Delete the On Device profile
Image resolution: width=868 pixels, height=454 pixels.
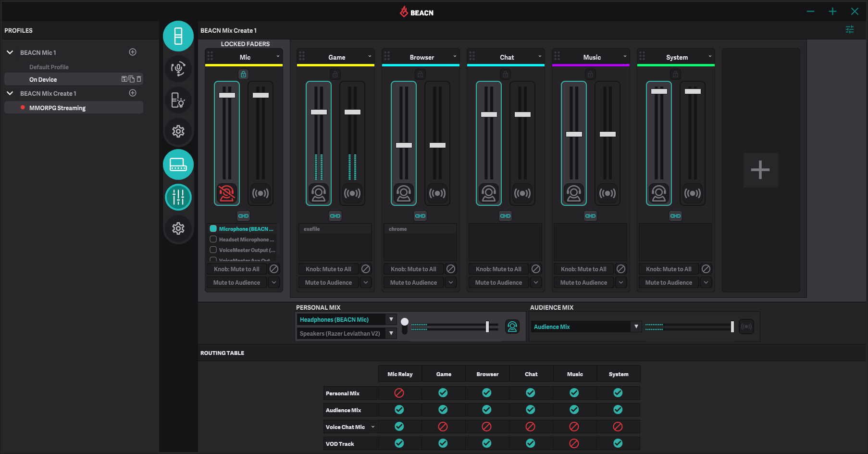click(139, 79)
